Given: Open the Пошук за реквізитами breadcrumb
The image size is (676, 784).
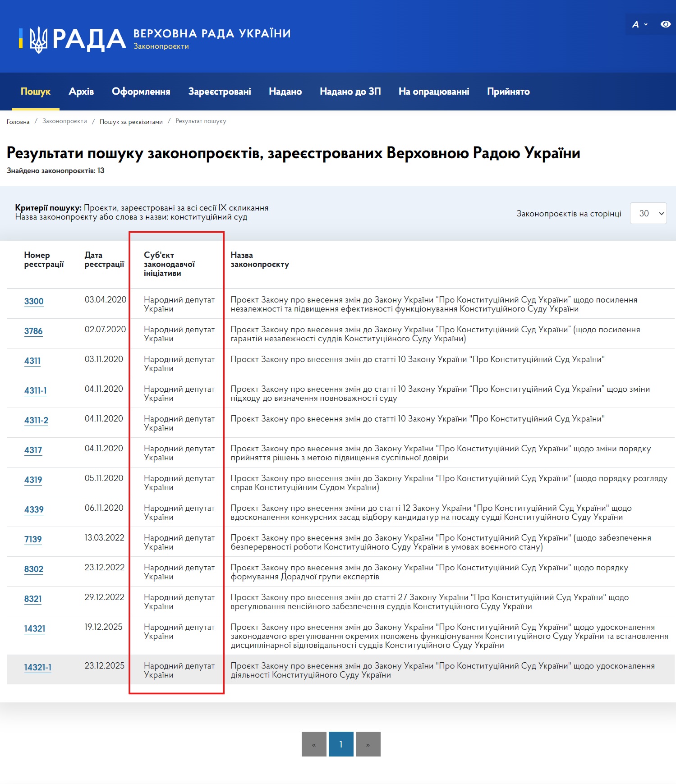Looking at the screenshot, I should pyautogui.click(x=131, y=122).
